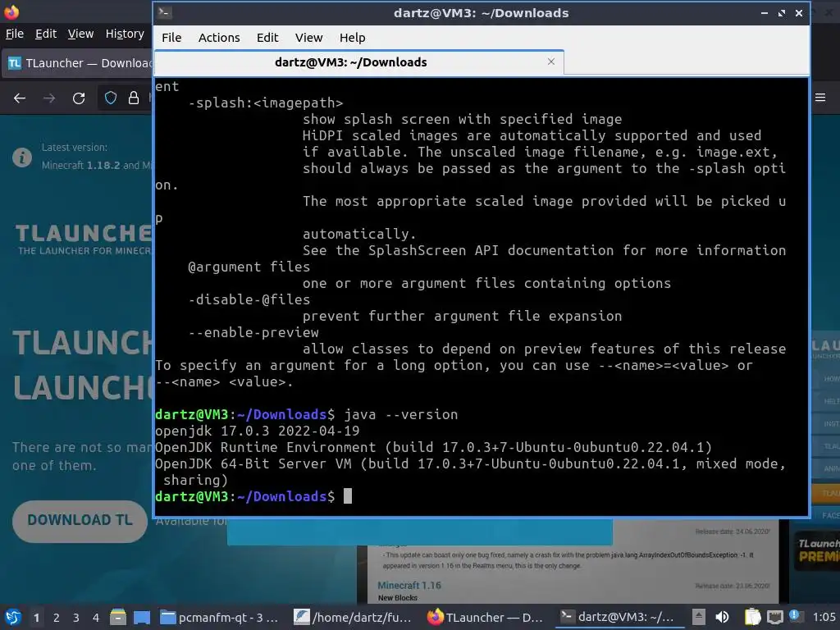Click Firefox tracking protection shield icon
Image resolution: width=840 pixels, height=630 pixels.
coord(111,98)
